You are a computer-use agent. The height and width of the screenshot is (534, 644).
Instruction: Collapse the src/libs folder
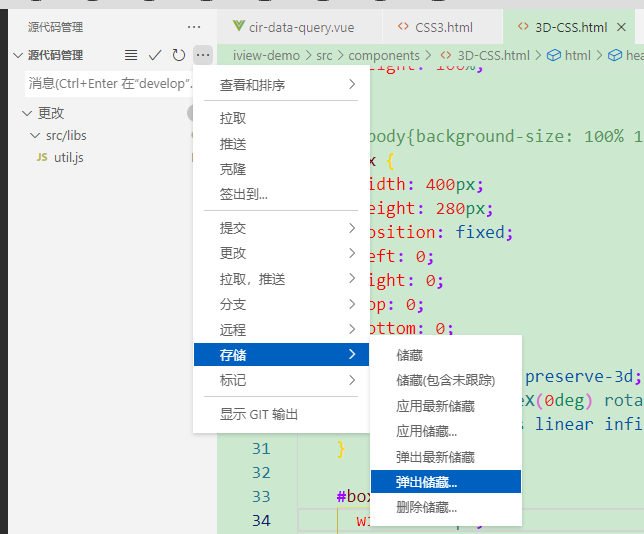[35, 135]
